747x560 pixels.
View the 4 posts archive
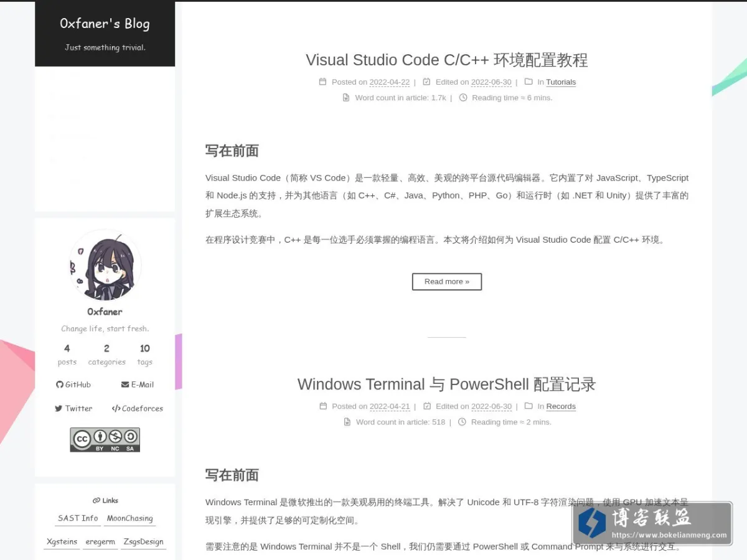[67, 355]
